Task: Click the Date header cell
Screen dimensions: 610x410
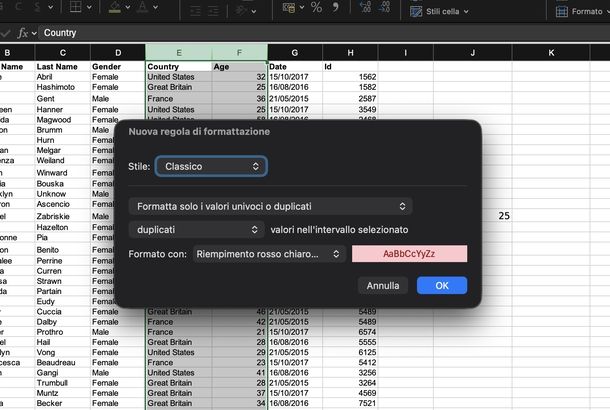Action: pyautogui.click(x=295, y=67)
